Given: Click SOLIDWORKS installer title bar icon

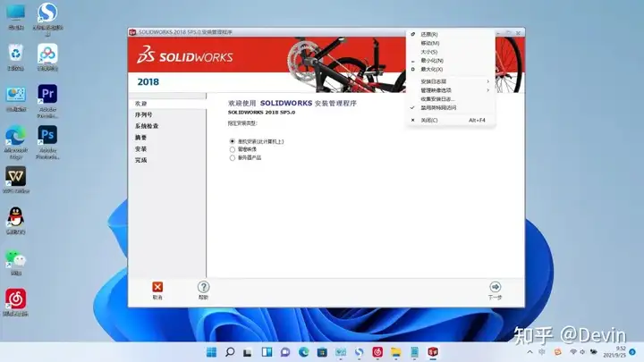Looking at the screenshot, I should click(132, 32).
